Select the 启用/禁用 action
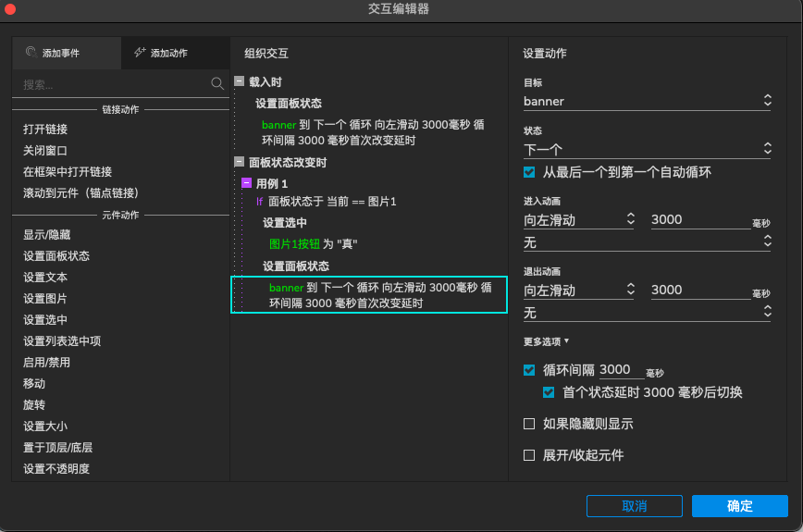Image resolution: width=803 pixels, height=532 pixels. click(46, 363)
